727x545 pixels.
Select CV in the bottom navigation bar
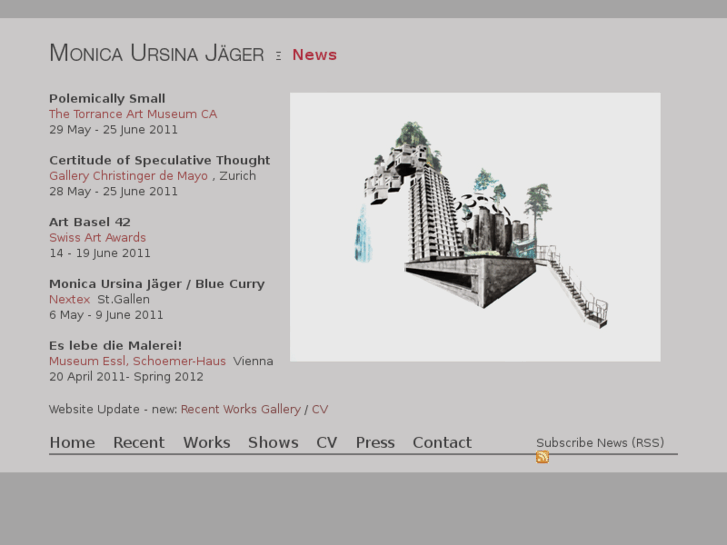pyautogui.click(x=327, y=442)
